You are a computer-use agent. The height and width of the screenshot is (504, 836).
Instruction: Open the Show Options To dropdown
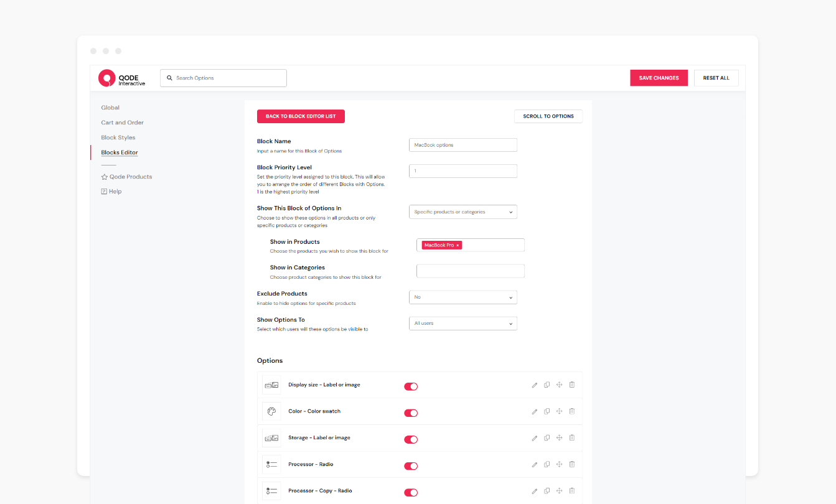point(463,324)
